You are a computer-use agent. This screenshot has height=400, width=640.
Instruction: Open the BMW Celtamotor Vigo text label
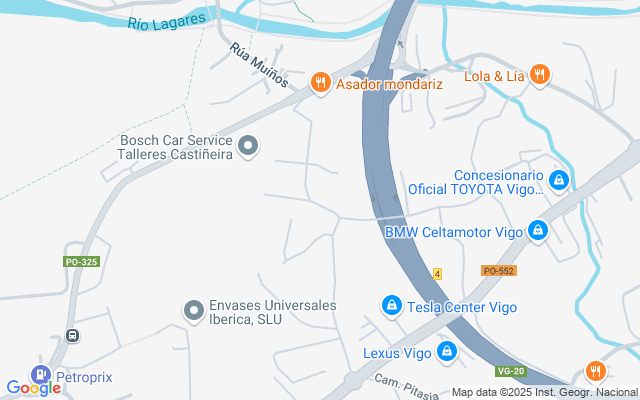pyautogui.click(x=454, y=232)
